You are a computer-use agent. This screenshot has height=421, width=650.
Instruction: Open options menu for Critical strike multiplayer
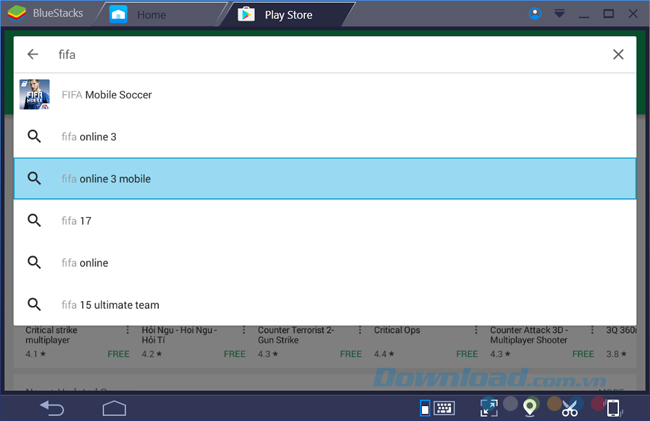pos(127,330)
